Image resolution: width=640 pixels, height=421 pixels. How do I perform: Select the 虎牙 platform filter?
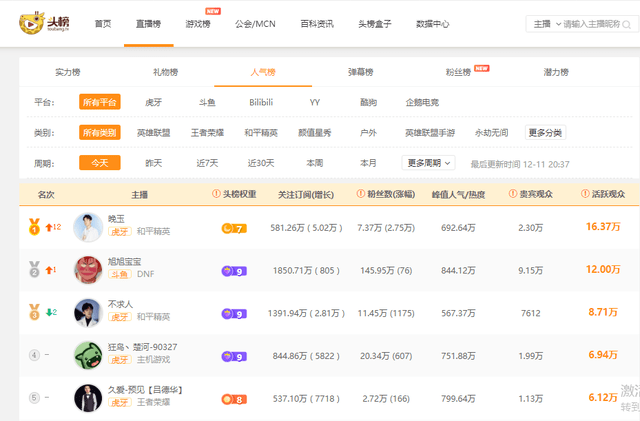(153, 102)
